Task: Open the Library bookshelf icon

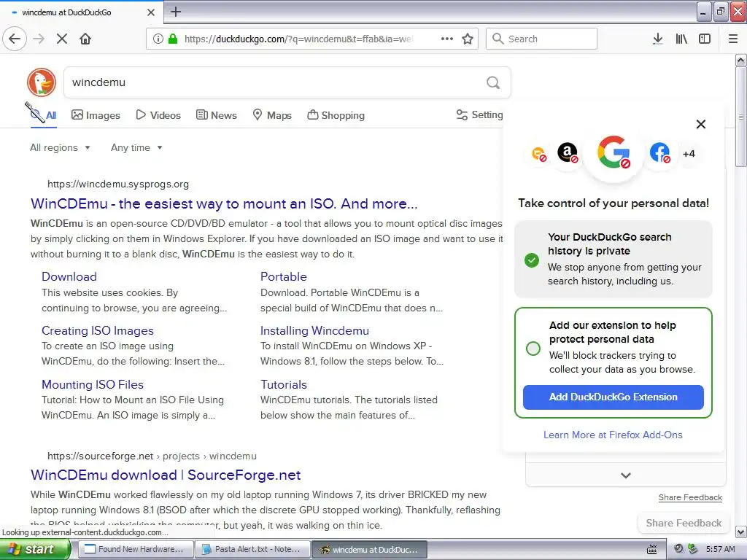Action: point(681,39)
